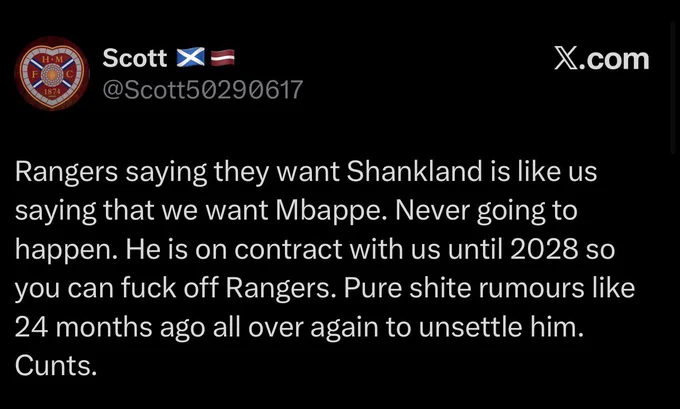Open the Scott display name profile link
This screenshot has height=409, width=680.
pos(135,58)
